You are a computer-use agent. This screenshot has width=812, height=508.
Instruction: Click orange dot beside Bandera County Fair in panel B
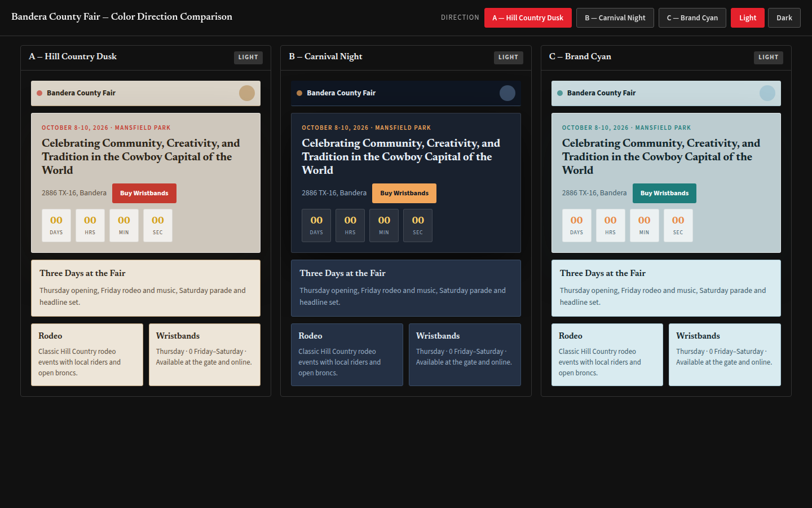(x=299, y=93)
